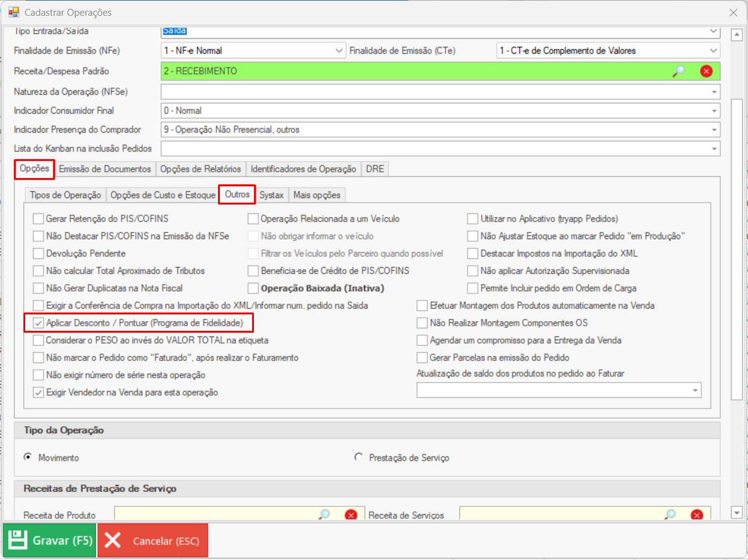Check Efetuar Montagem dos Produtos automaticamente na Venda
Screen dimensions: 748x560
422,306
